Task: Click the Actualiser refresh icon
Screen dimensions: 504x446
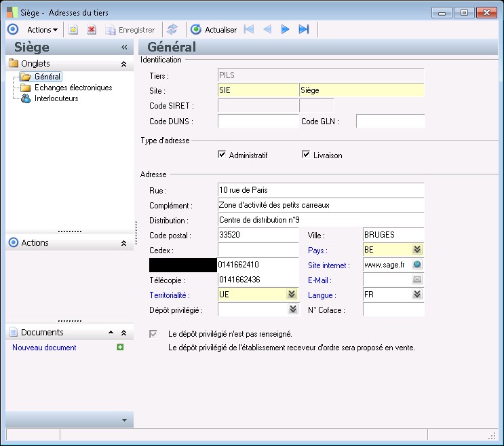Action: (196, 30)
